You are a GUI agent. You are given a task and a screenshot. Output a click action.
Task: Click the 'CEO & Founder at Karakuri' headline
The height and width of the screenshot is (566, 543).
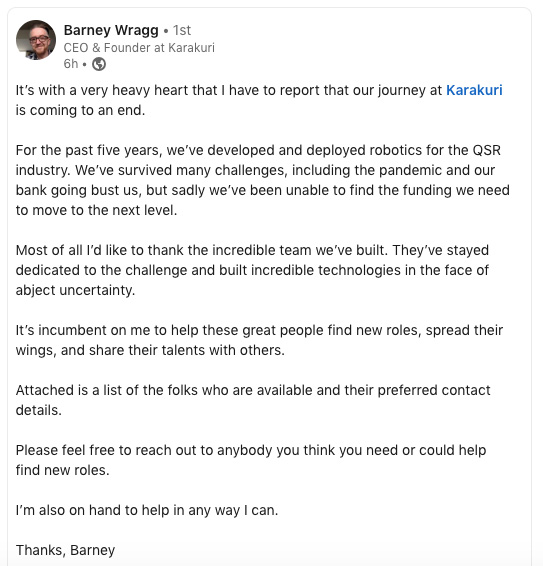139,48
